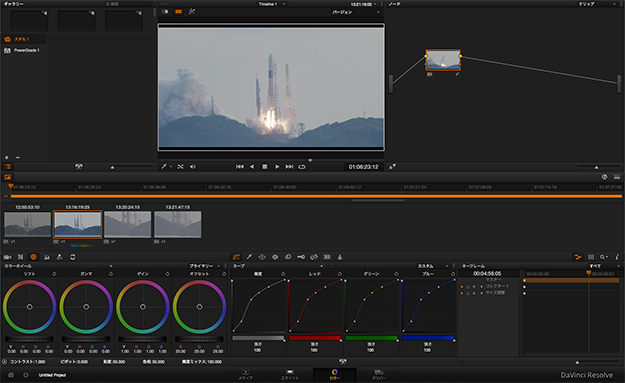Open the curves Custom mode dropdown
Viewport: 625px width, 383px height.
[433, 266]
